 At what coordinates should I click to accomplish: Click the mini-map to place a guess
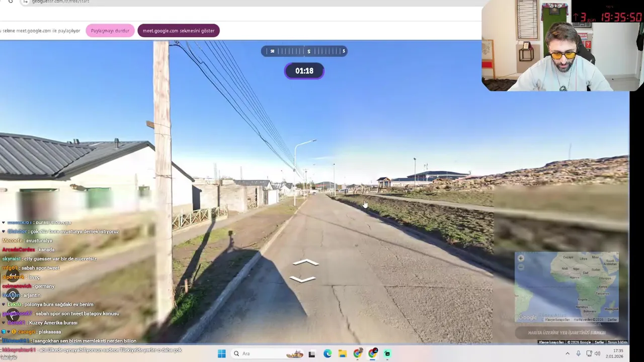click(x=567, y=287)
